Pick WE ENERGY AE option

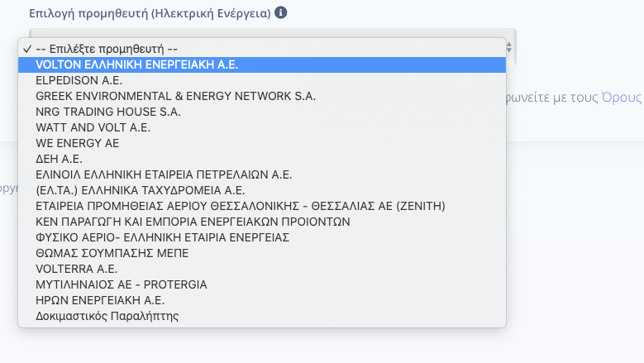pyautogui.click(x=262, y=143)
